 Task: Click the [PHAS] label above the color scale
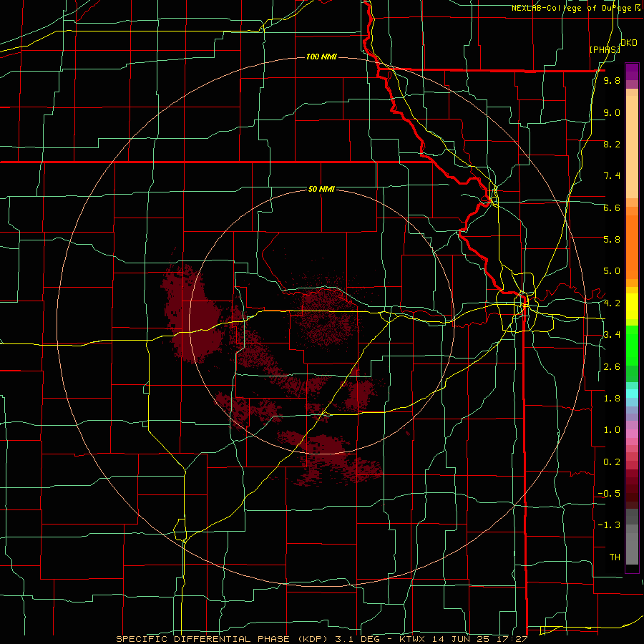pos(605,50)
